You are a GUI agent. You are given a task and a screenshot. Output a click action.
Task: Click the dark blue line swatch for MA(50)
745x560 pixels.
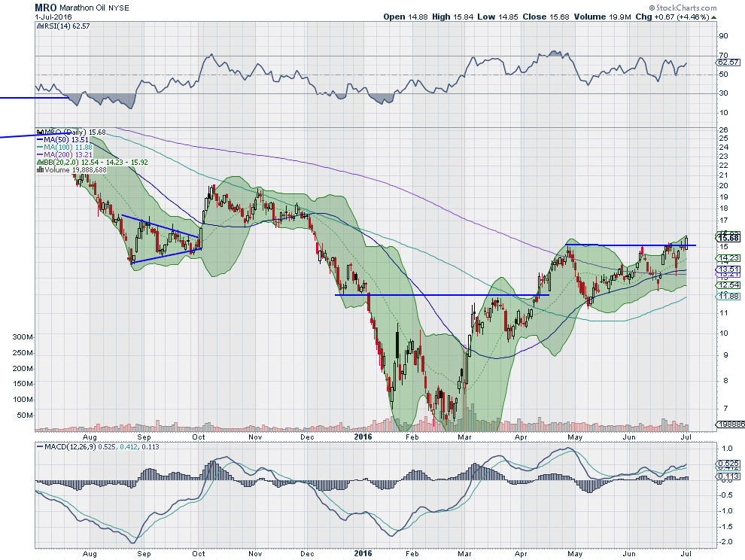point(40,140)
